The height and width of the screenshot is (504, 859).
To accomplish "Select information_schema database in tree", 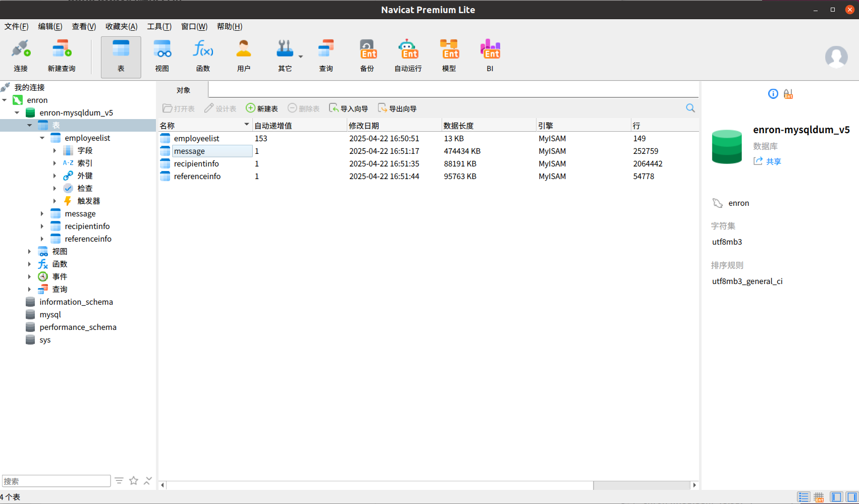I will 76,302.
